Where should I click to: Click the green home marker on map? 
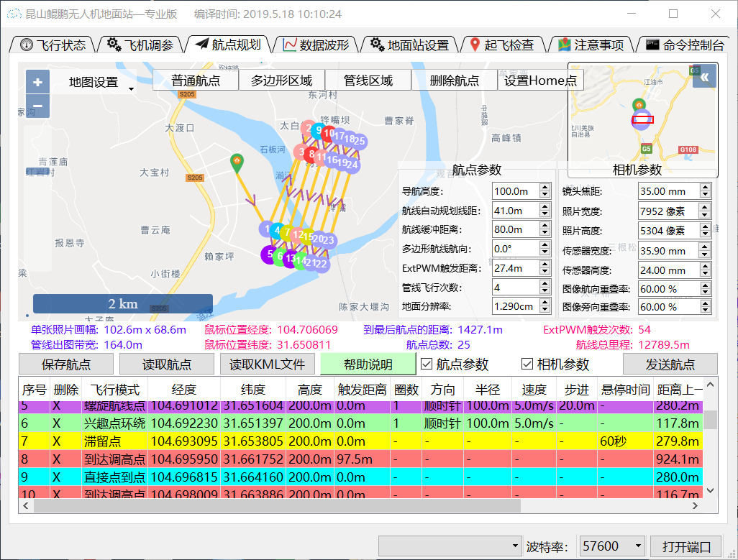(x=236, y=162)
